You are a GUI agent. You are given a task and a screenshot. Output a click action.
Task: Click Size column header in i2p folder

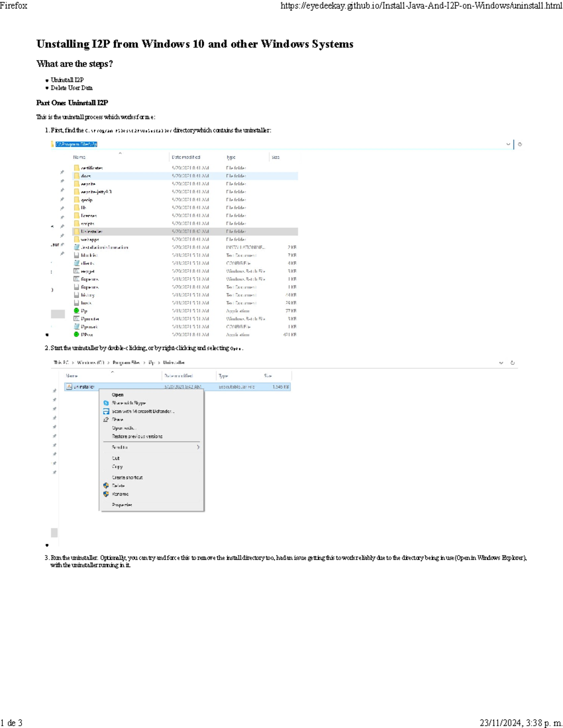pos(275,158)
